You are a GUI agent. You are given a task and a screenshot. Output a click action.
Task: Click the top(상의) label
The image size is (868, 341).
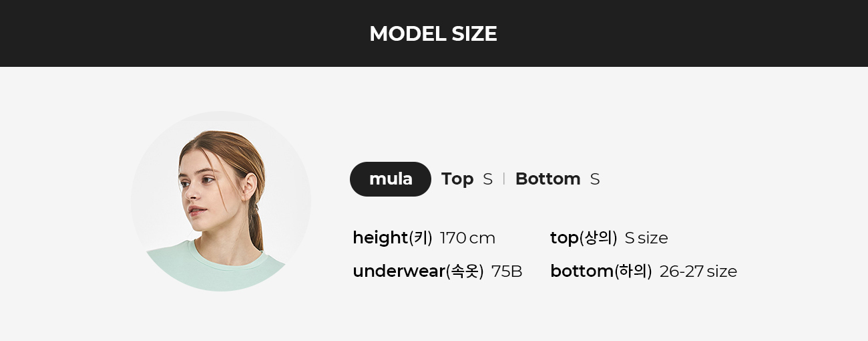(x=584, y=238)
